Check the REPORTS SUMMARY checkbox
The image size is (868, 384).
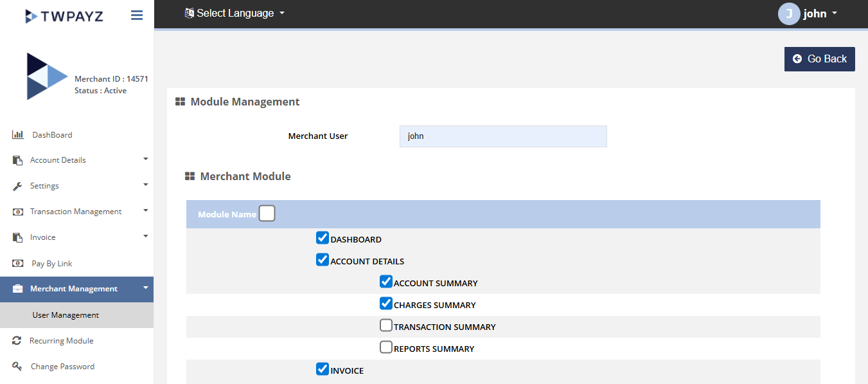click(x=386, y=348)
